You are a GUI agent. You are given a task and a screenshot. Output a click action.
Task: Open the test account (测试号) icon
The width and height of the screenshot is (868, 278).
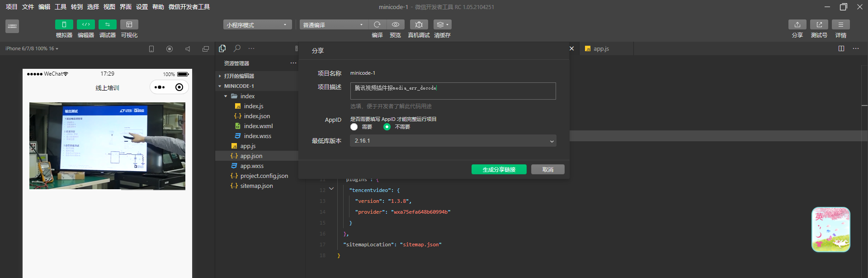point(819,24)
